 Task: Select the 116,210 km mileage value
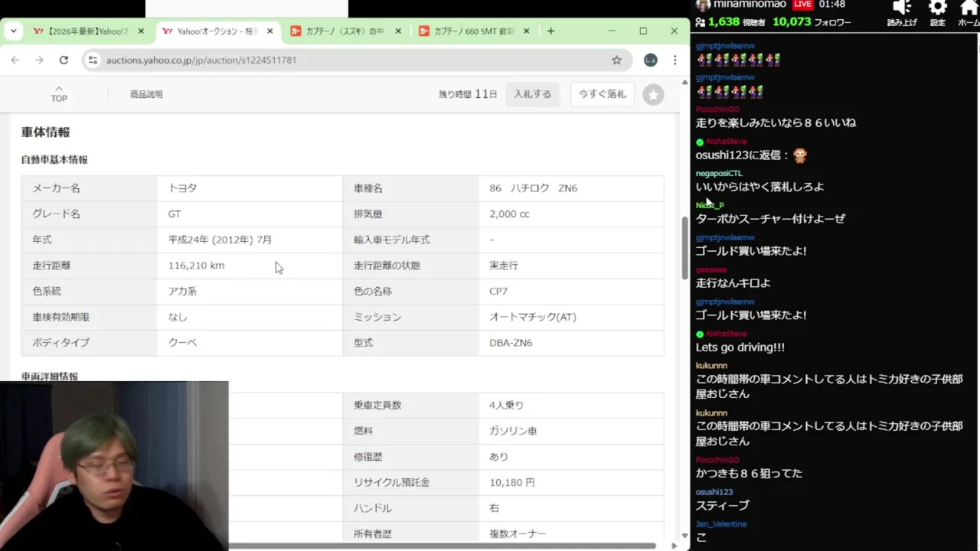196,266
